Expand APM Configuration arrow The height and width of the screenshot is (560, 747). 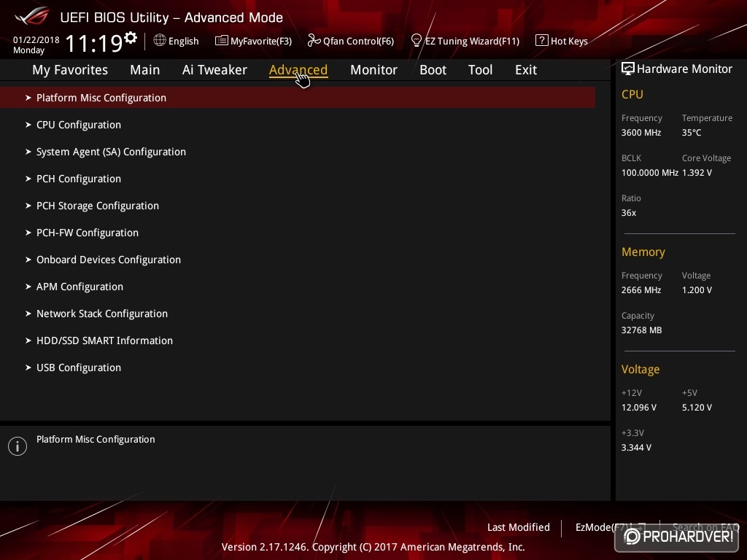28,287
